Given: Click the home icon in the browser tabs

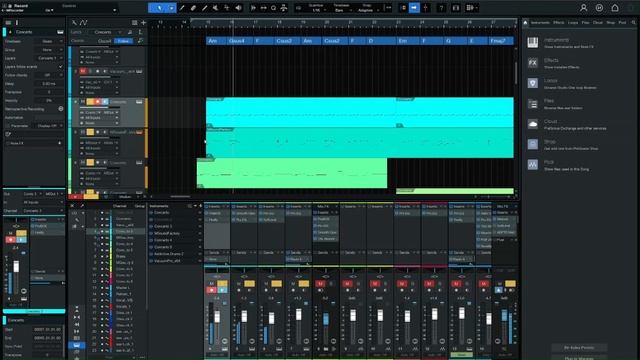Looking at the screenshot, I should (525, 22).
